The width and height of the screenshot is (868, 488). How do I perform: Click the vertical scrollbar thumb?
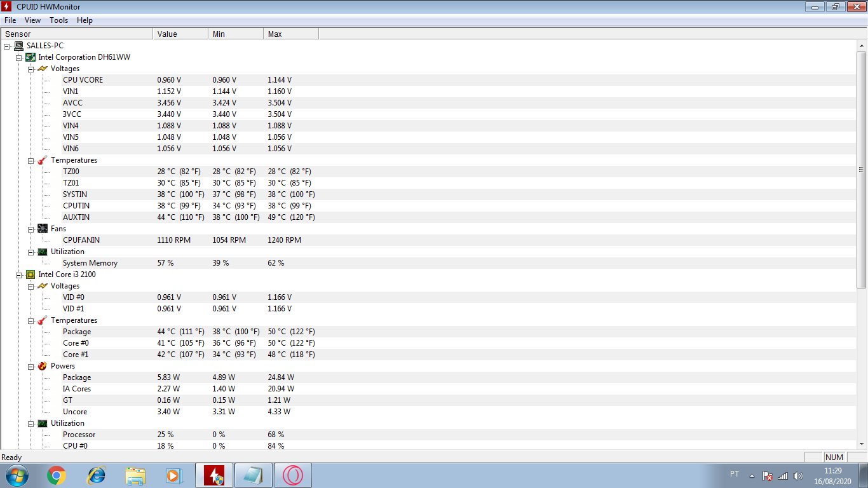pos(862,169)
